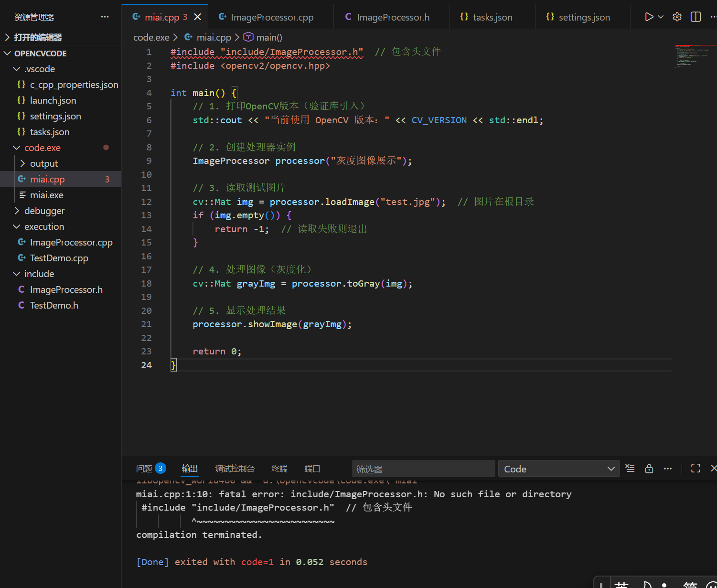The image size is (717, 588).
Task: Open the editor settings gear icon
Action: point(677,17)
